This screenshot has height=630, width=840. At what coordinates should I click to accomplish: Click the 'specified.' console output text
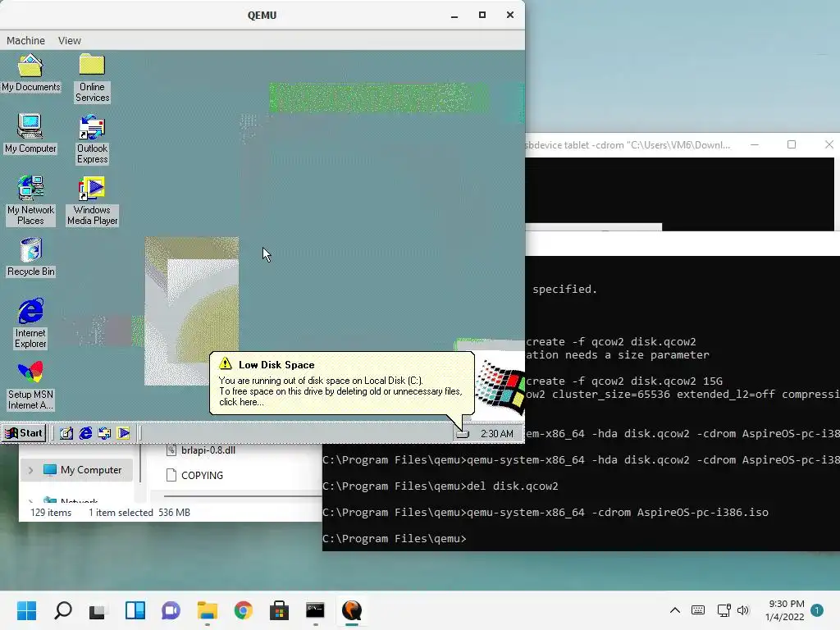[x=564, y=290]
